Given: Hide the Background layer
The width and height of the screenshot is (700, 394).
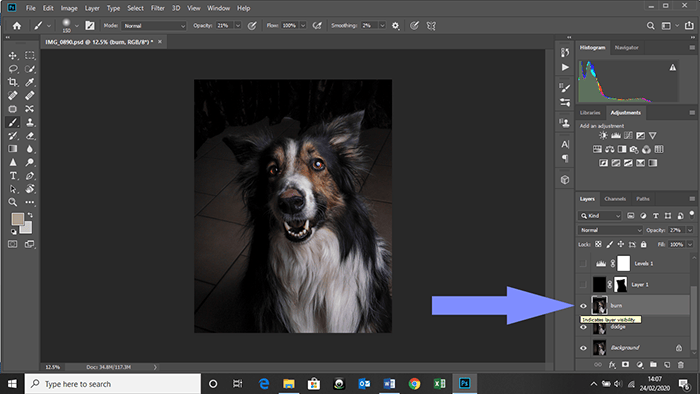Looking at the screenshot, I should coord(583,348).
